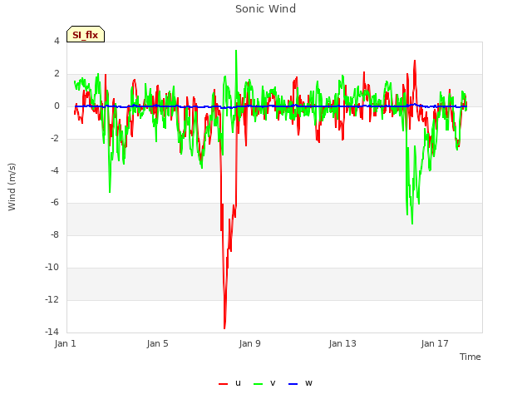
Task: Click the y-axis value -12
Action: click(52, 299)
